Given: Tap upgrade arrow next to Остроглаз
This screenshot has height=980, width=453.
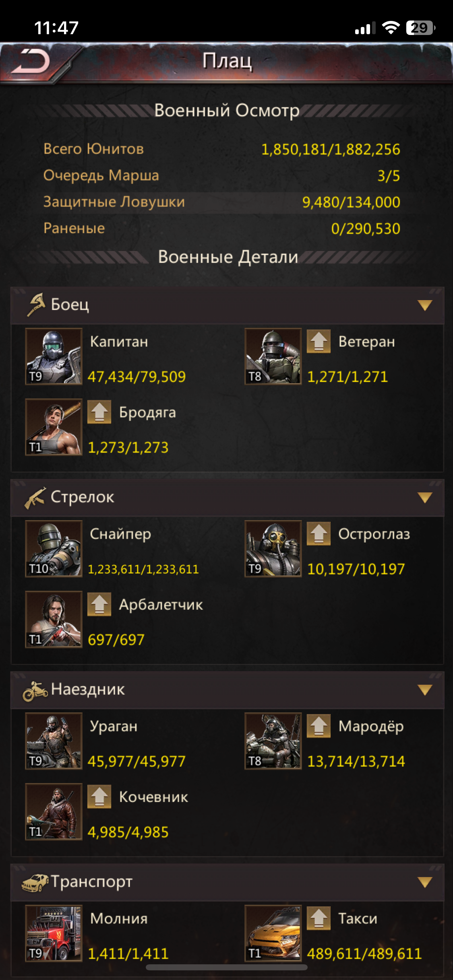Looking at the screenshot, I should [x=319, y=533].
